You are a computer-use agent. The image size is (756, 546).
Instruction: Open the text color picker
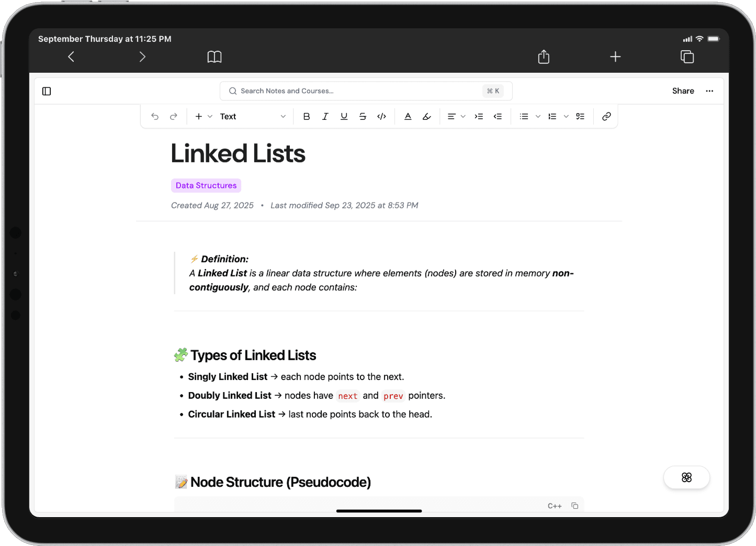(408, 117)
